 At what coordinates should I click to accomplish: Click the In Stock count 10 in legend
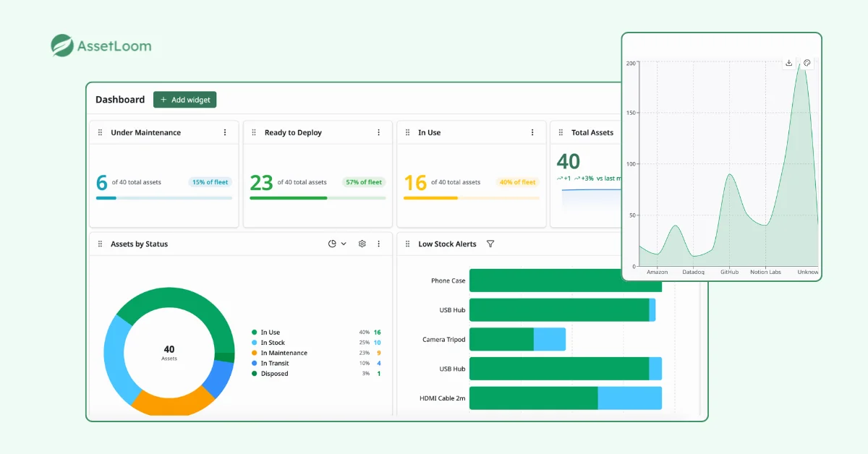pos(377,343)
